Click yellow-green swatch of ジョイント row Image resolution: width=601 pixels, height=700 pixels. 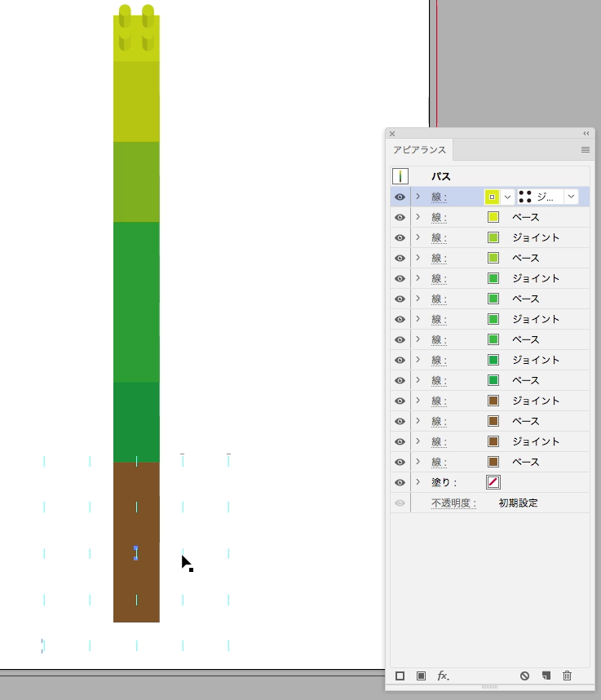coord(493,238)
